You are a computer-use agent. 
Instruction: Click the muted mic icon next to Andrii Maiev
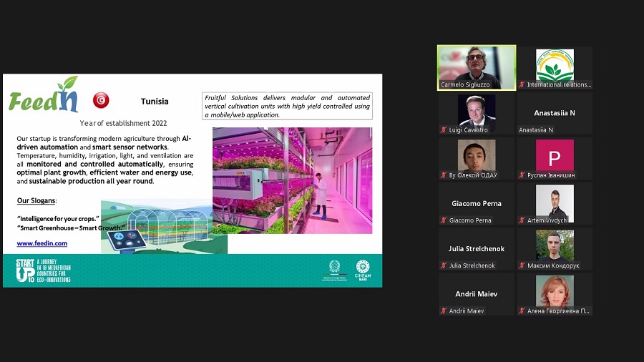pyautogui.click(x=444, y=311)
